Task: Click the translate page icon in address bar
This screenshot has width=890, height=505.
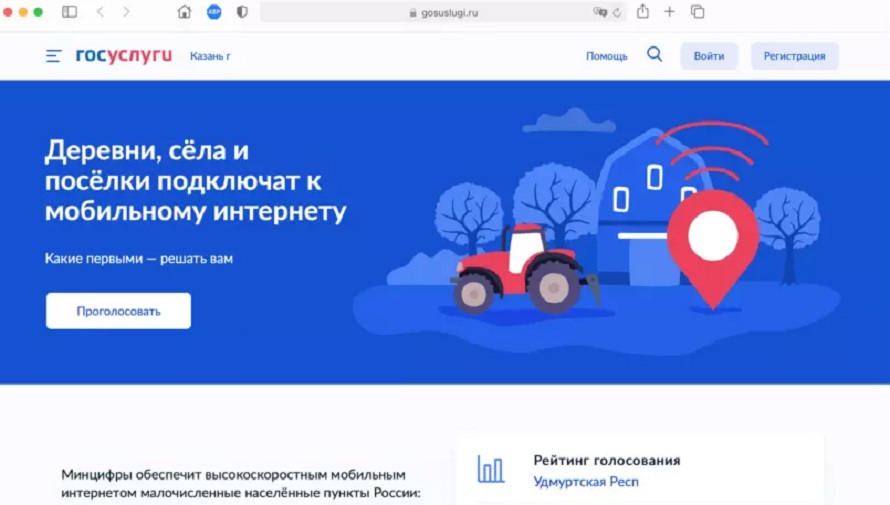Action: point(600,12)
